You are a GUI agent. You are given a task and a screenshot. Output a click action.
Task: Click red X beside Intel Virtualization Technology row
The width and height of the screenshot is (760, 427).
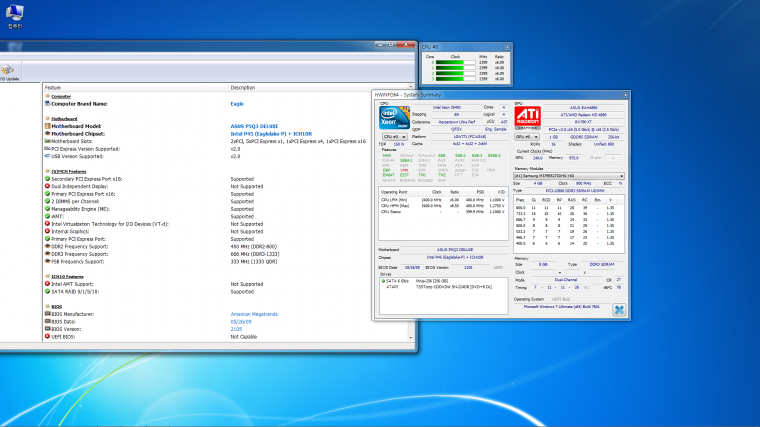tap(48, 224)
